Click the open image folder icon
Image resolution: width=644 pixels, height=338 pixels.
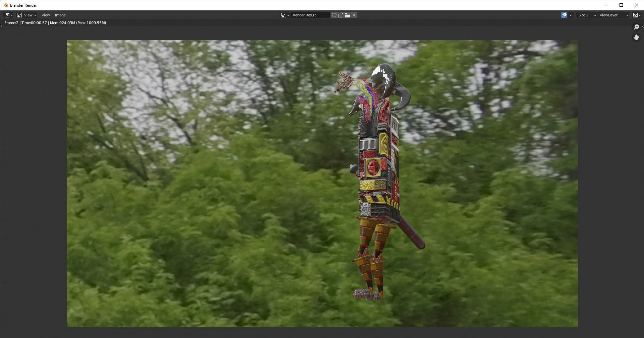(347, 15)
